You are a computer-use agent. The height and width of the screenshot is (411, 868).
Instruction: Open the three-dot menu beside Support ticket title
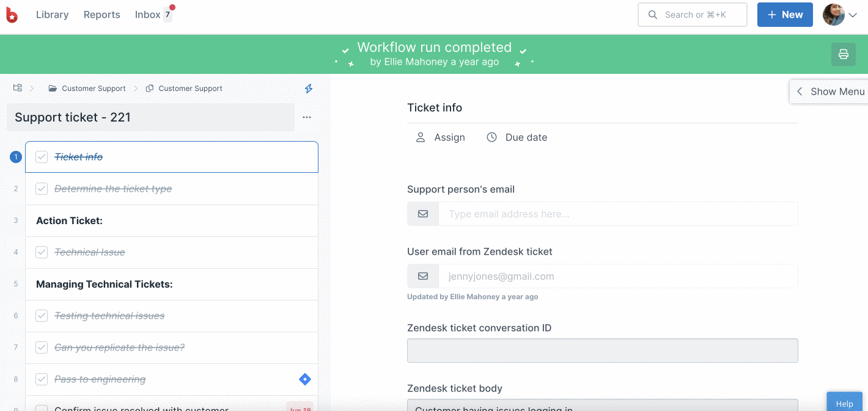click(x=307, y=117)
